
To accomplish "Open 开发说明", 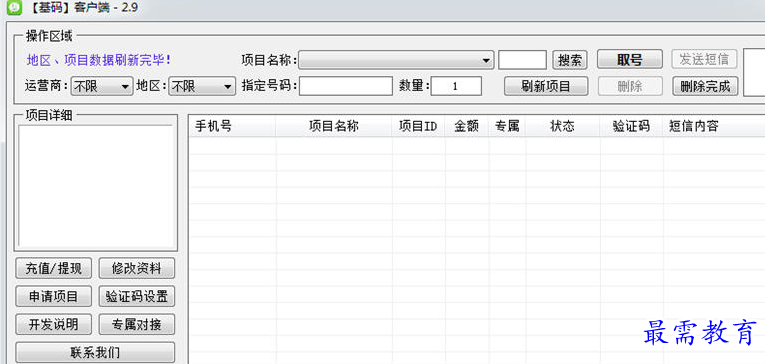I will click(x=54, y=324).
